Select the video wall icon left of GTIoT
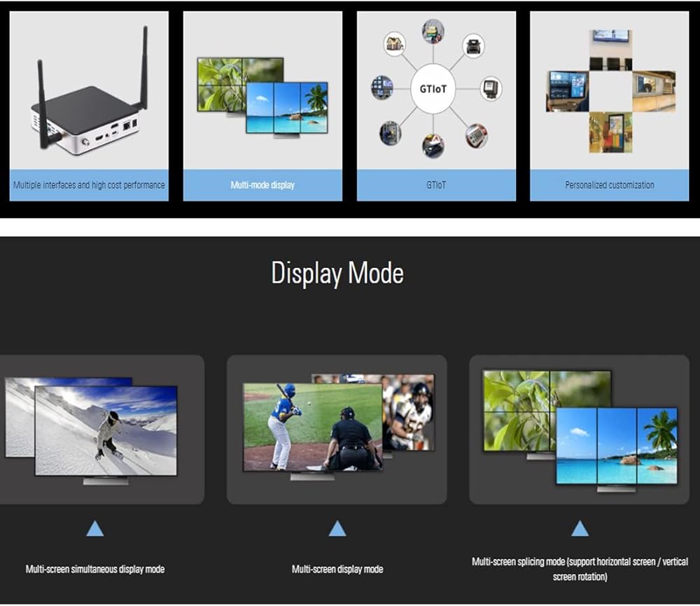 click(381, 87)
